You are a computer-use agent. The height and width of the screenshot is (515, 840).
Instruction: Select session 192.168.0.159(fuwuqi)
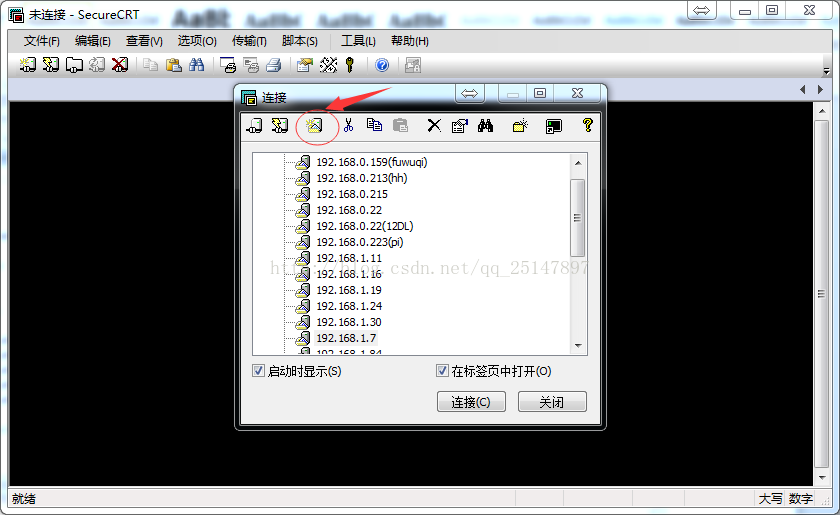point(372,162)
